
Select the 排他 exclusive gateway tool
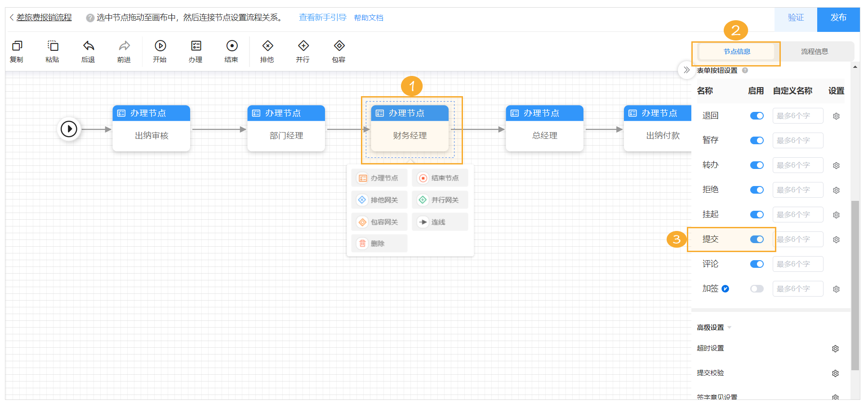click(267, 50)
